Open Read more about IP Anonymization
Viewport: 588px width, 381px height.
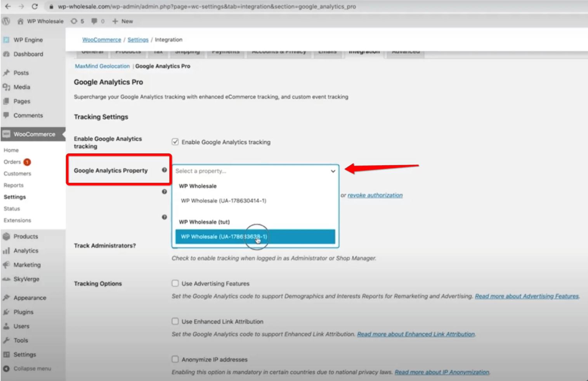tap(442, 372)
